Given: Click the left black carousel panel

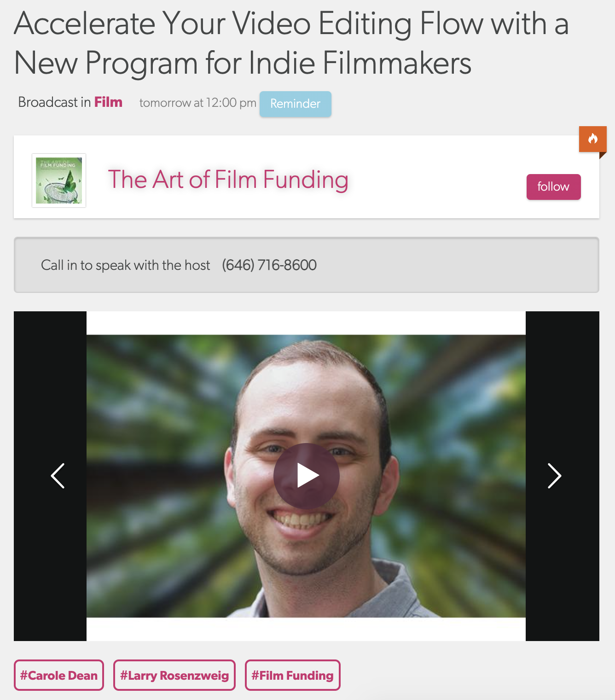Looking at the screenshot, I should pyautogui.click(x=50, y=476).
